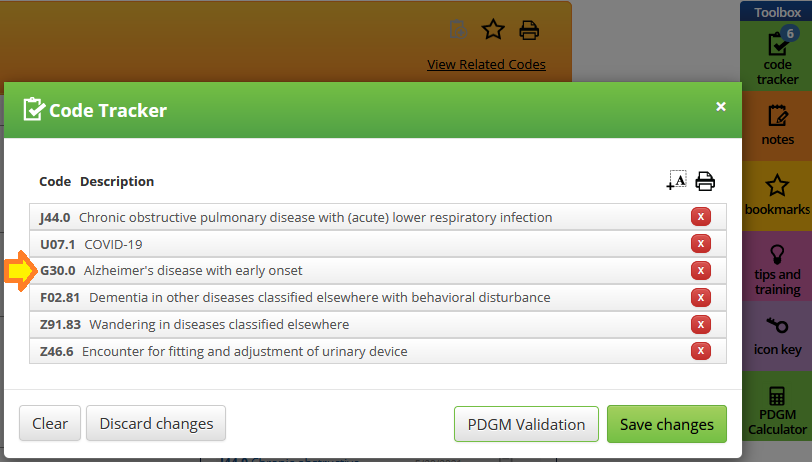Image resolution: width=812 pixels, height=462 pixels.
Task: Print the Code Tracker list
Action: (x=705, y=181)
